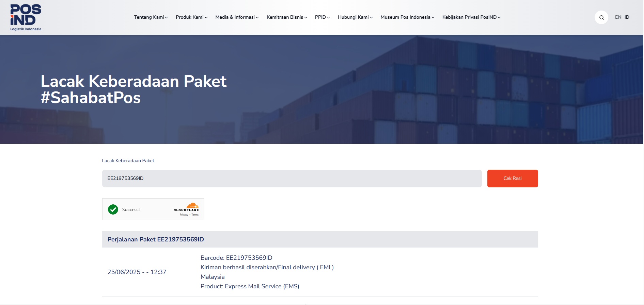Open the Cloudflare Privacy link

click(184, 215)
